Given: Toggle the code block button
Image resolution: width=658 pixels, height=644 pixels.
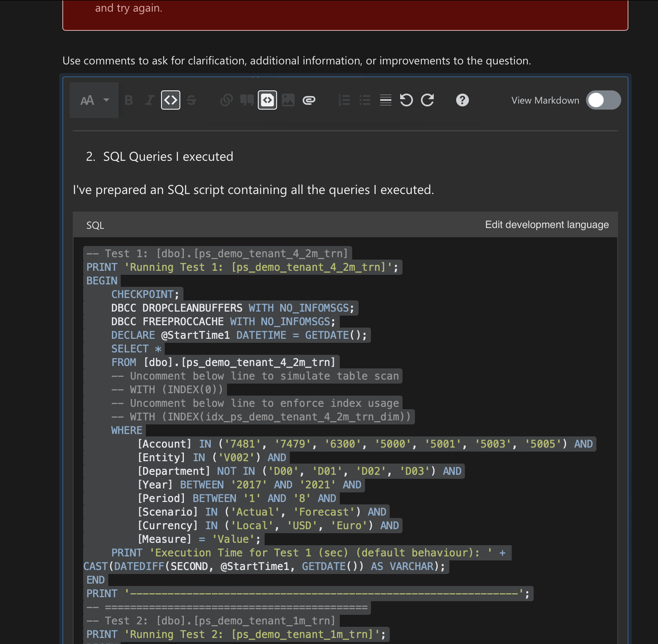Looking at the screenshot, I should [267, 100].
